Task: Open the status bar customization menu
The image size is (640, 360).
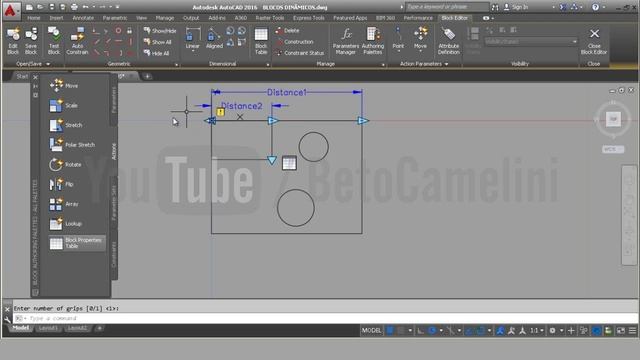Action: tap(632, 330)
